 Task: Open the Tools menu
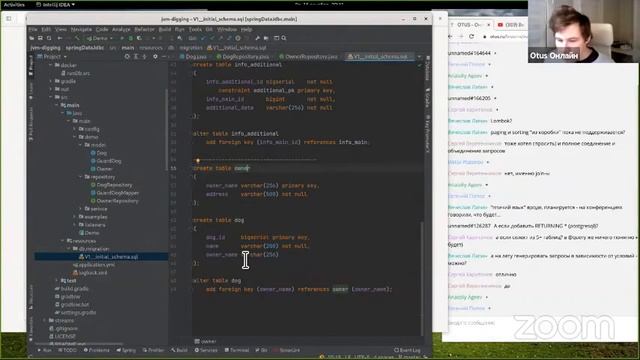(x=195, y=29)
